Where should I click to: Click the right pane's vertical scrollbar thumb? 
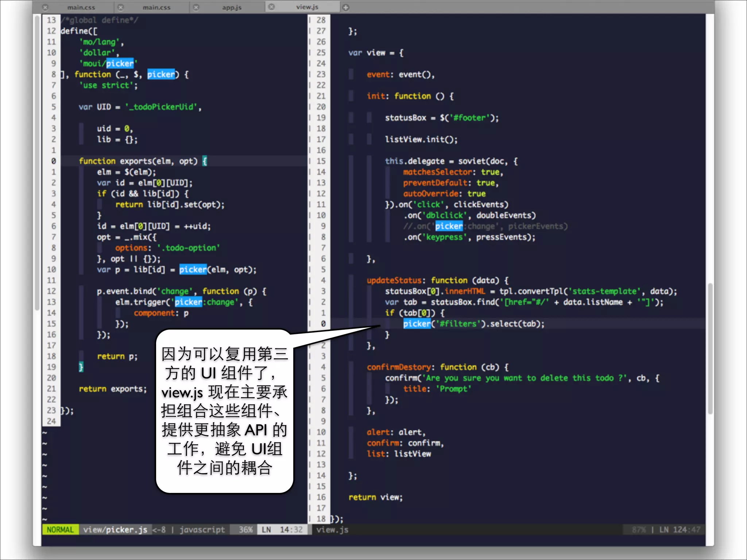coord(710,348)
